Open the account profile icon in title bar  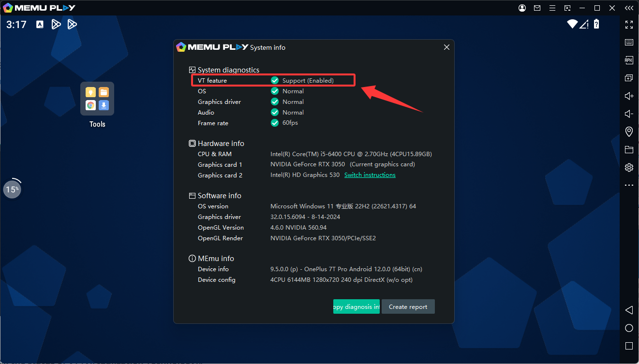coord(522,8)
